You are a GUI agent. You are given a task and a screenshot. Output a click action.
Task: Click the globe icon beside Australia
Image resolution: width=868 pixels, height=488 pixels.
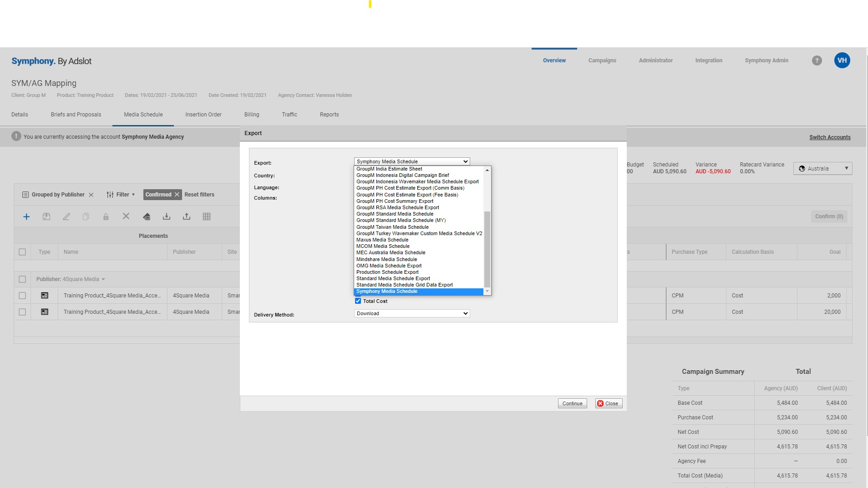(x=802, y=168)
